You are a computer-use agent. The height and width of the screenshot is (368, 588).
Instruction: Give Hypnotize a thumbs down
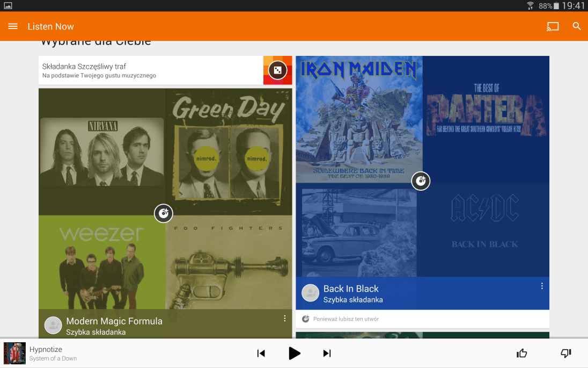[566, 353]
